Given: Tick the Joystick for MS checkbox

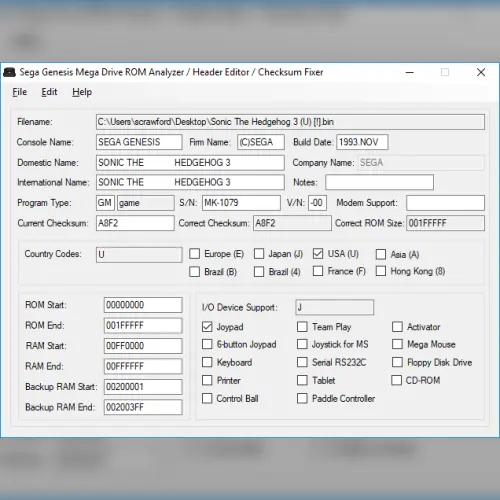Looking at the screenshot, I should (302, 344).
